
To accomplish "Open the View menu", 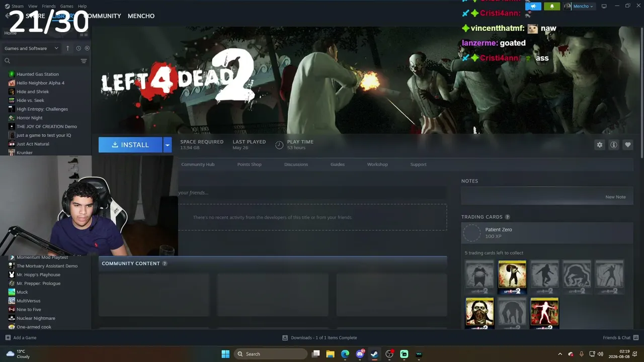I will pos(33,6).
